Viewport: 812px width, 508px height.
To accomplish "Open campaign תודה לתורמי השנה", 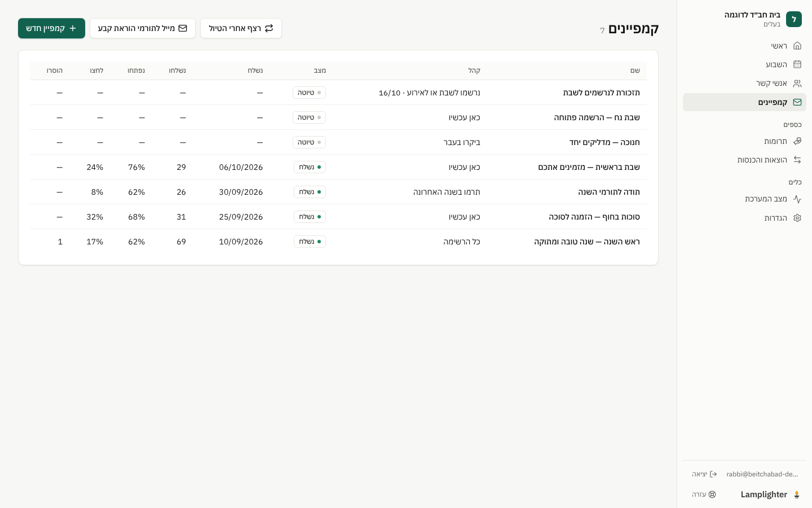I will pos(609,192).
